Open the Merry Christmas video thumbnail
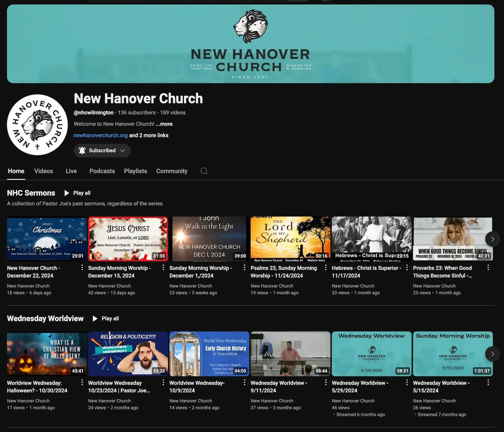Viewport: 504px width, 432px height. (47, 239)
